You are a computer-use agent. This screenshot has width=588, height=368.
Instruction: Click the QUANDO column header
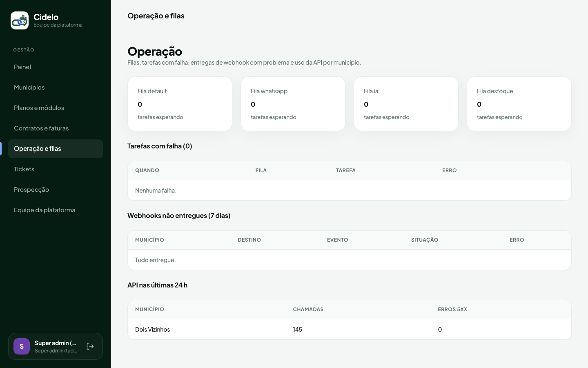point(147,171)
